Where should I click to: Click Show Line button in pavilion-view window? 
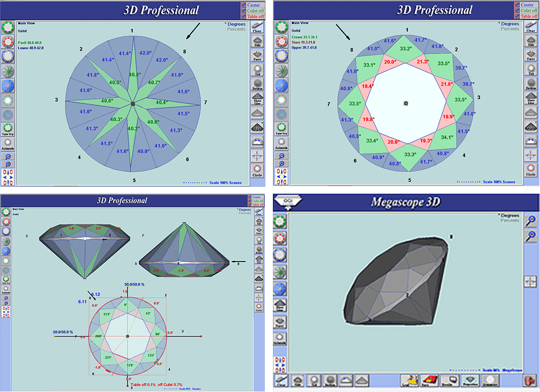(257, 99)
